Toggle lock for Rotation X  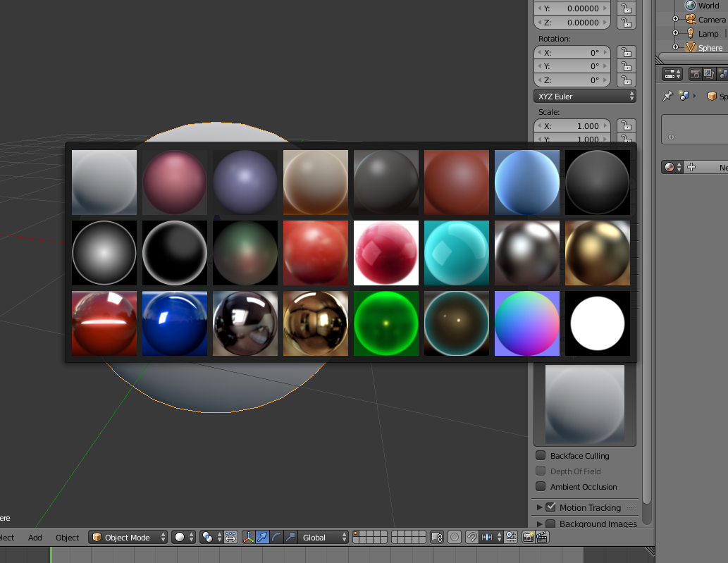click(627, 52)
